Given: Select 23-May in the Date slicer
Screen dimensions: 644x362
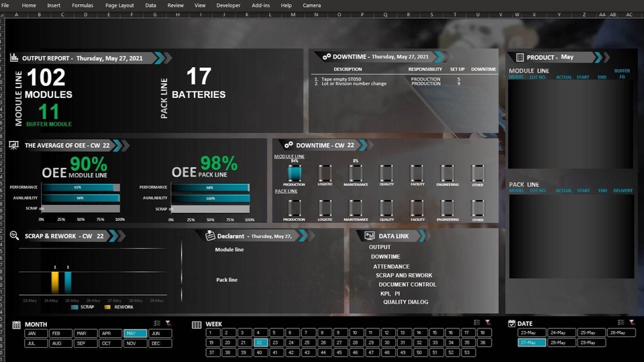Looking at the screenshot, I should pyautogui.click(x=531, y=332).
